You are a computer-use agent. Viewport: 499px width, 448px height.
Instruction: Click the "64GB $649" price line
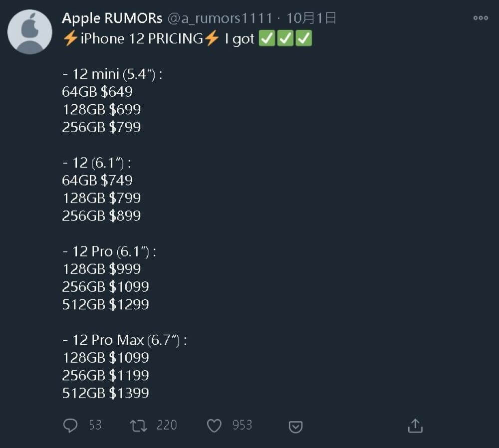click(97, 91)
